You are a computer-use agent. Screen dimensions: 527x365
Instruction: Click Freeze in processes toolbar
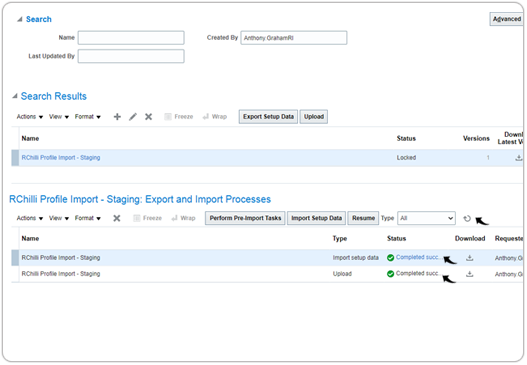point(148,218)
